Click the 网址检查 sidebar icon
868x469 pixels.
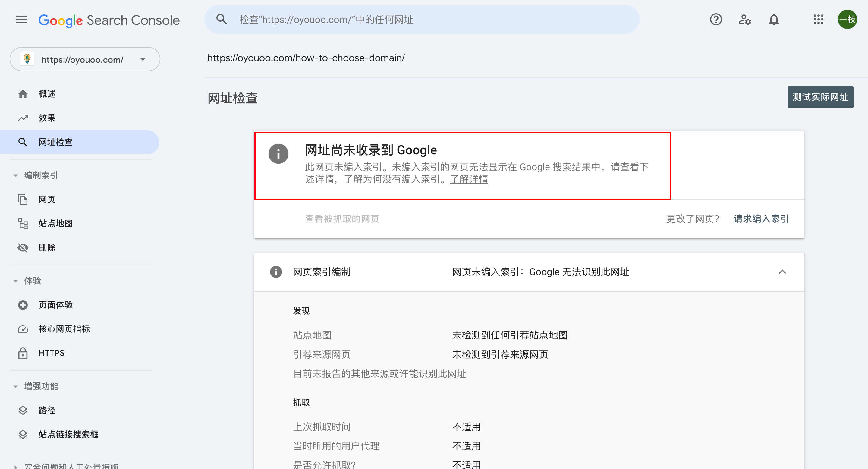click(x=22, y=141)
